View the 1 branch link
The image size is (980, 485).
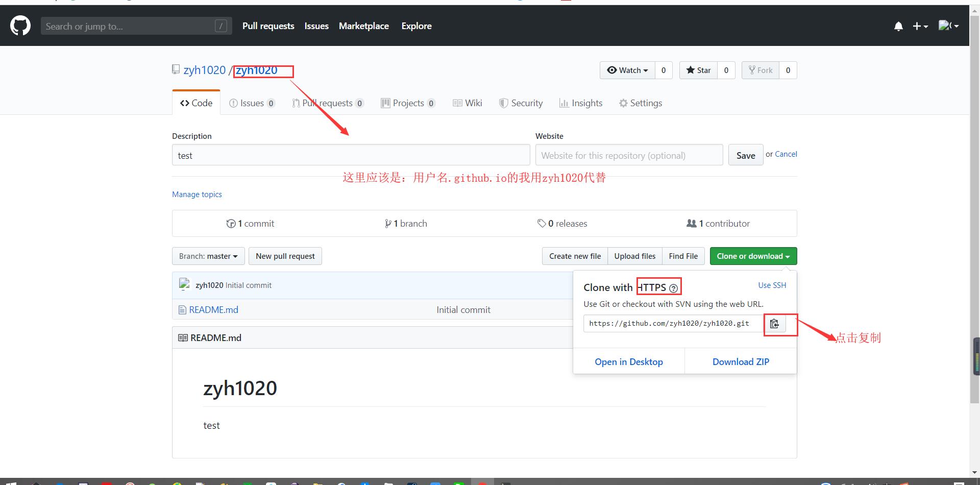coord(406,224)
